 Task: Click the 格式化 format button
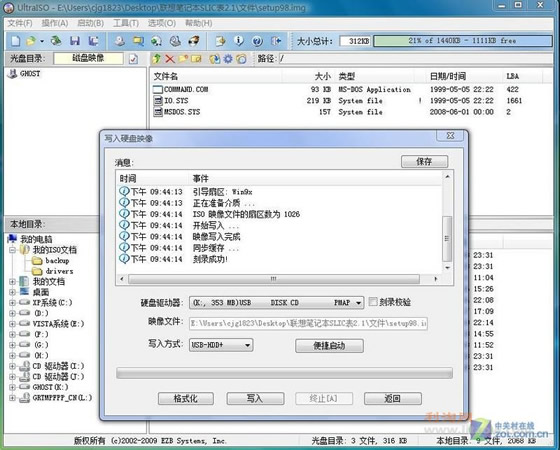pos(186,398)
